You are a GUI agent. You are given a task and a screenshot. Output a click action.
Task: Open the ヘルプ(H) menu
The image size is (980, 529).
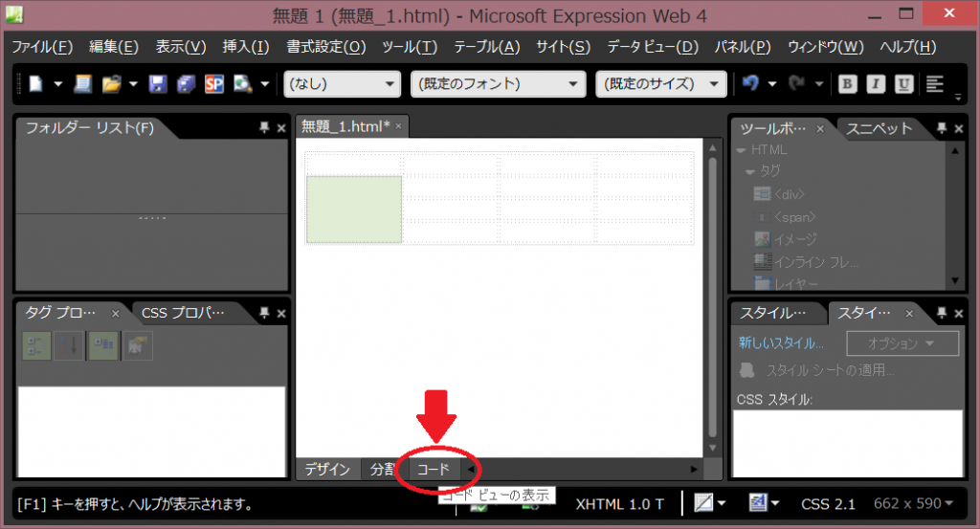tap(908, 47)
